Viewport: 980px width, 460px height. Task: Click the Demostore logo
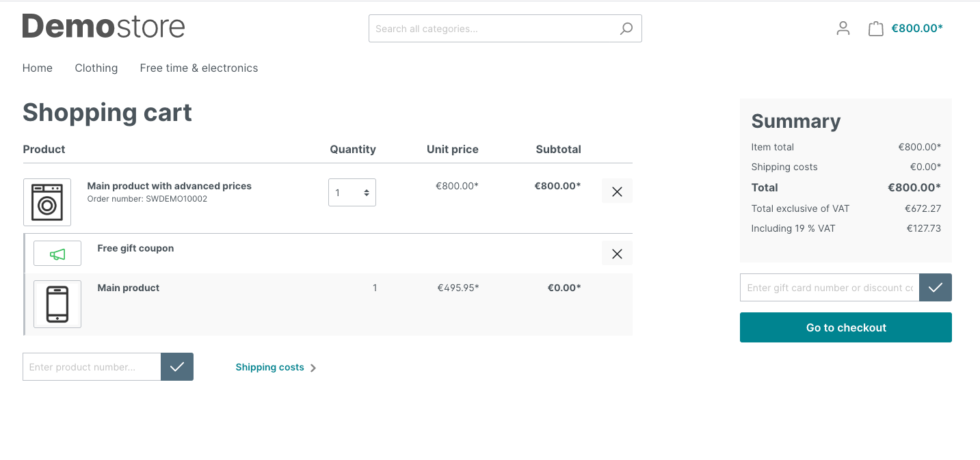click(x=104, y=27)
